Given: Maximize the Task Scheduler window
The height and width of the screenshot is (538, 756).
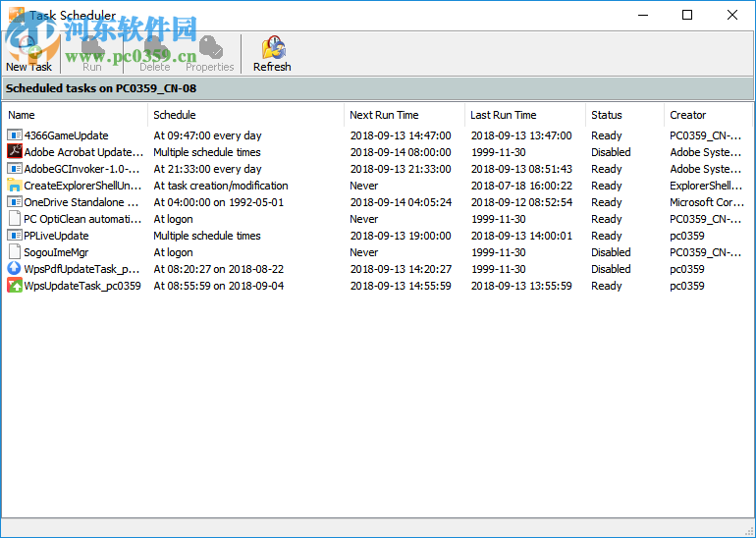Looking at the screenshot, I should (x=687, y=15).
